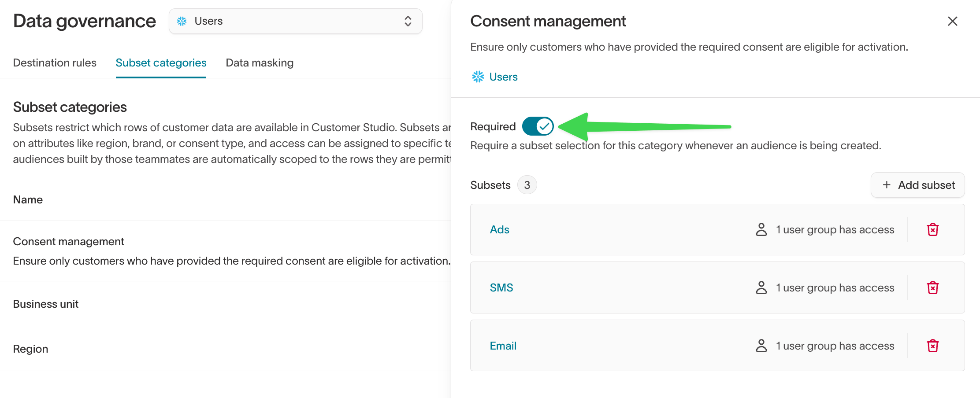Click '1 user group has access' for Ads
The width and height of the screenshot is (980, 398).
(835, 230)
